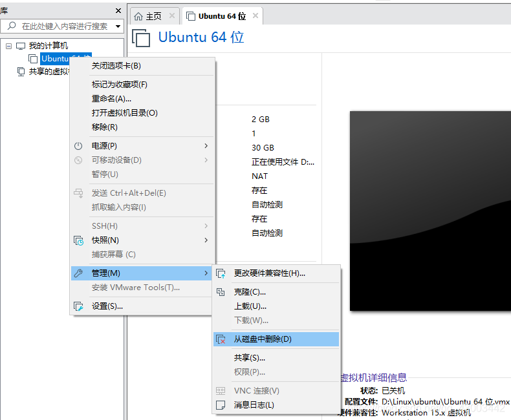Click 捕获屏幕 (C) menu entry
Image resolution: width=511 pixels, height=420 pixels.
[x=142, y=255]
